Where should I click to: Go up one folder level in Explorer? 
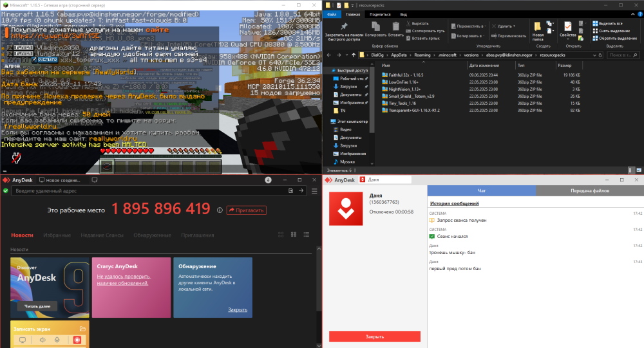(354, 55)
